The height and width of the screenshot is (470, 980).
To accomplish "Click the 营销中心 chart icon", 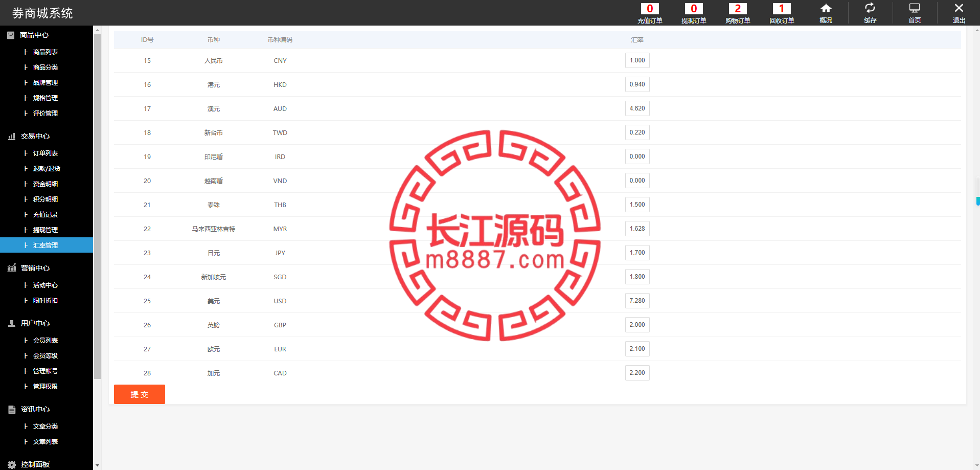I will point(12,268).
